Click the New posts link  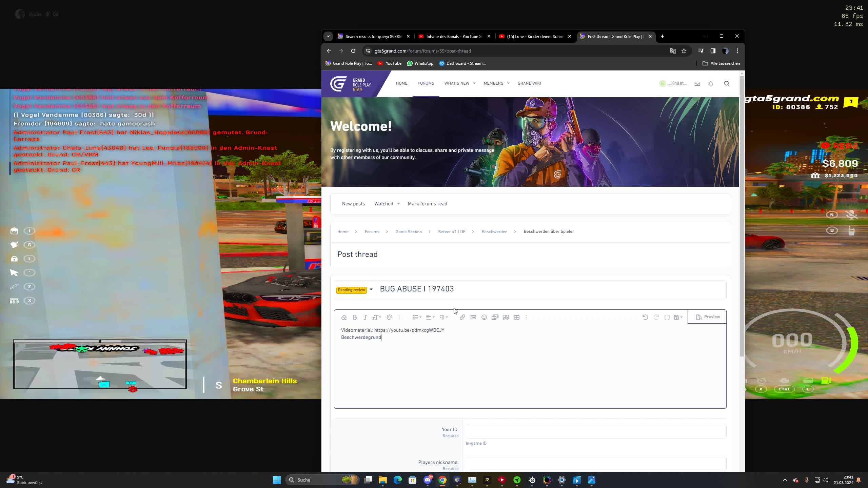click(353, 204)
